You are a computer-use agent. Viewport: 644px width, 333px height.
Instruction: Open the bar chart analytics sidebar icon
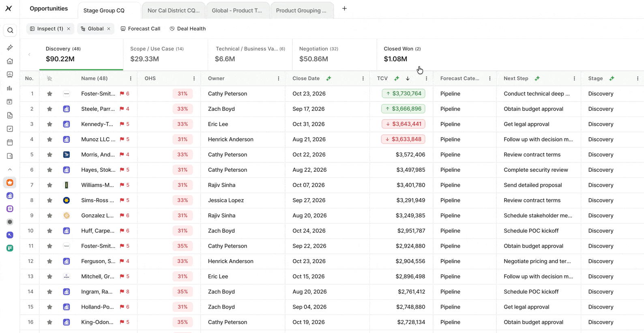(10, 88)
